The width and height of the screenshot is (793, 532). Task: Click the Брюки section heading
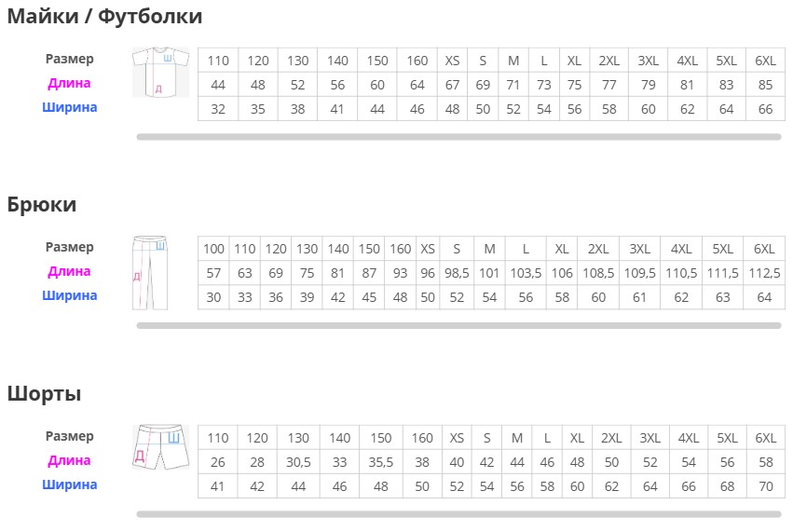point(42,204)
